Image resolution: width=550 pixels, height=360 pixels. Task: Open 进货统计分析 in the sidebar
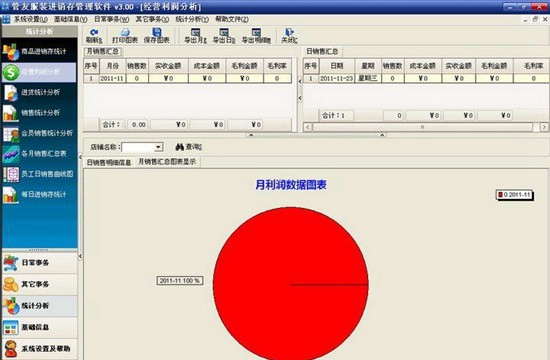[39, 93]
